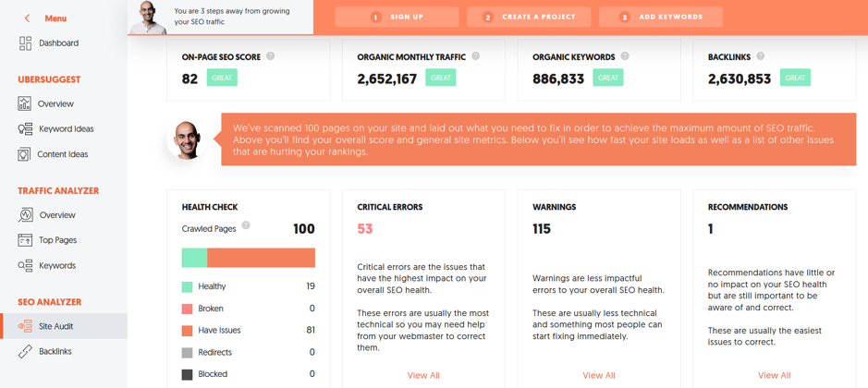Click the Healthy count 19
Viewport: 868px width, 388px height.
(311, 286)
